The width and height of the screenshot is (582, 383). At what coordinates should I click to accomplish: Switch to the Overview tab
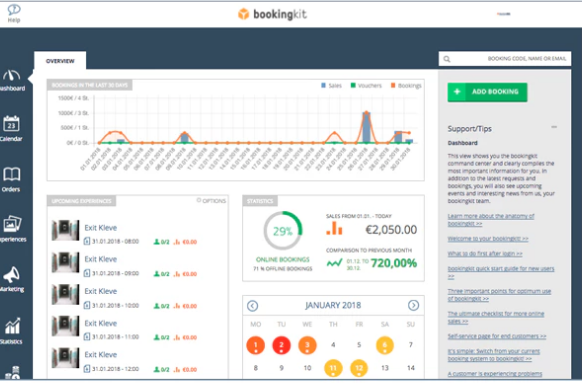(x=60, y=61)
